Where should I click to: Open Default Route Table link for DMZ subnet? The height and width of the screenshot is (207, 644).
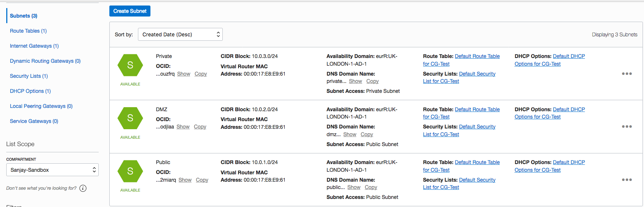tap(477, 109)
